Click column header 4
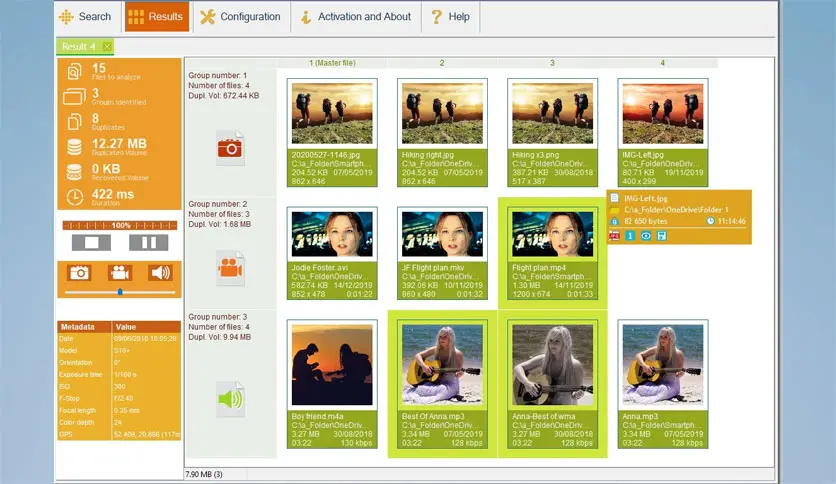This screenshot has width=836, height=484. tap(663, 63)
